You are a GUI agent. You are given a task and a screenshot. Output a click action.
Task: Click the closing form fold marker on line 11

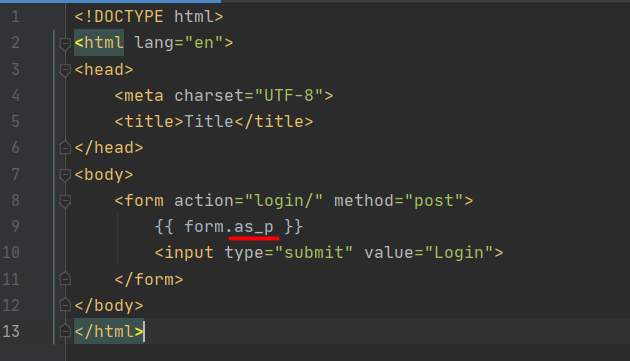pyautogui.click(x=65, y=279)
